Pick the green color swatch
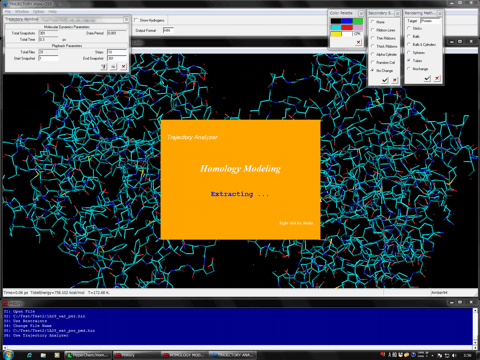Viewport: 480px width, 360px height. (358, 21)
